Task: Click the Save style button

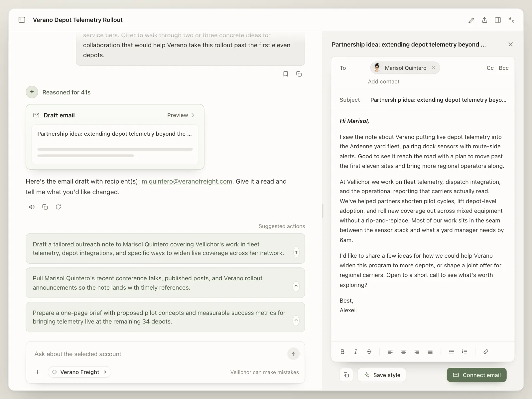Action: click(x=382, y=375)
